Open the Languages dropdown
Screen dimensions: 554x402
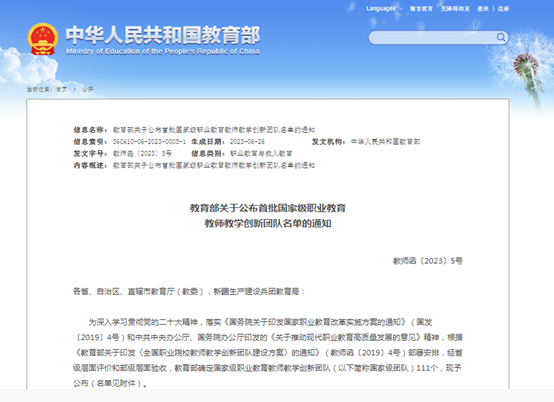click(x=384, y=8)
